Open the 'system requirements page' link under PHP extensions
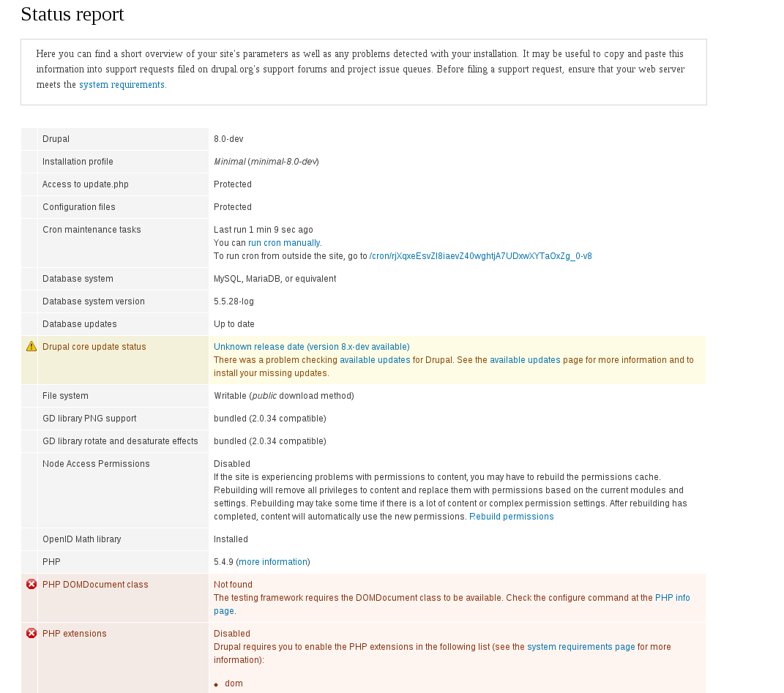Image resolution: width=784 pixels, height=693 pixels. [x=581, y=646]
